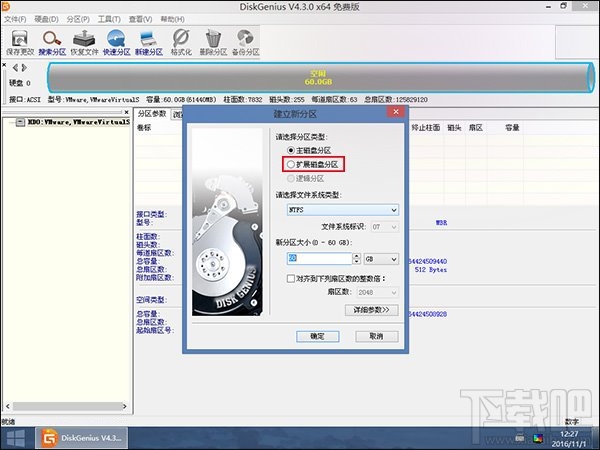Image resolution: width=600 pixels, height=450 pixels.
Task: Open the File (文件) menu
Action: [15, 19]
